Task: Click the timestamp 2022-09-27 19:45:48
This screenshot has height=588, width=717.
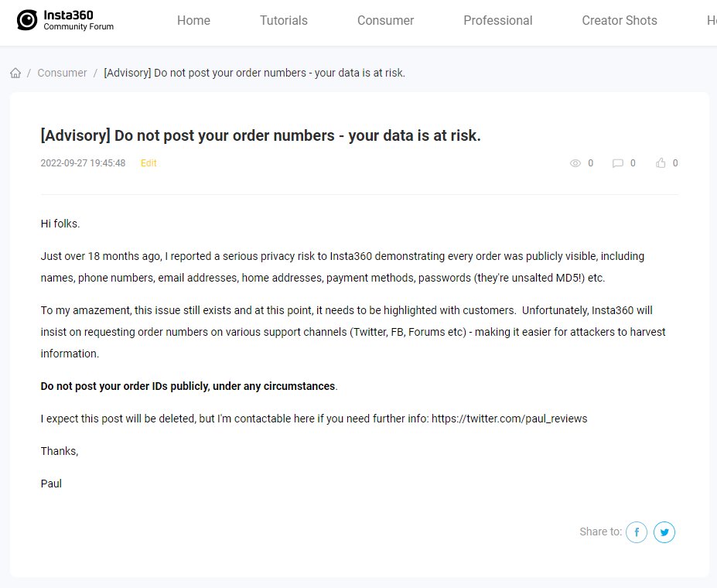Action: tap(83, 163)
